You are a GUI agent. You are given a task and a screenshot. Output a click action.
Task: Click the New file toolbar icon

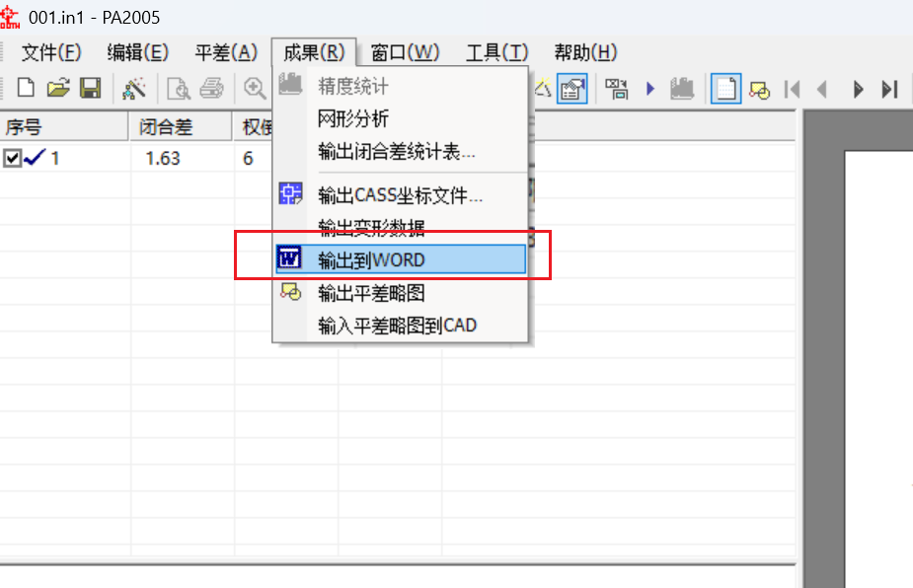(x=26, y=89)
